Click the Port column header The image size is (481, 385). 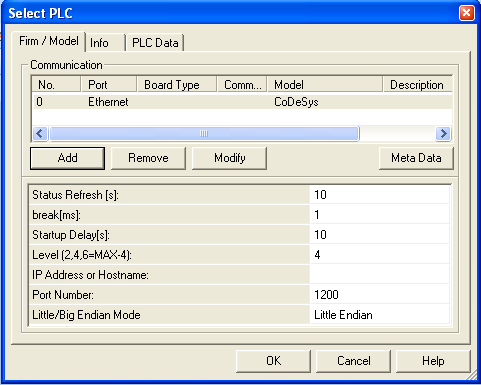[x=109, y=85]
